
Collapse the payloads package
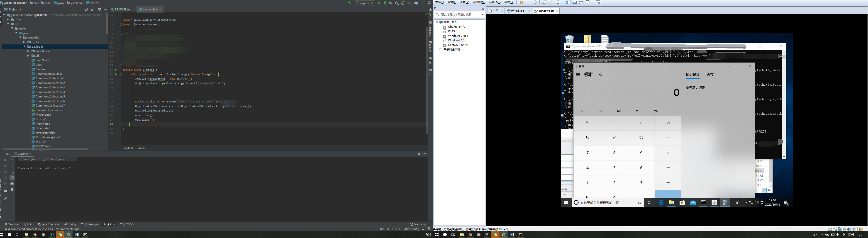point(24,47)
